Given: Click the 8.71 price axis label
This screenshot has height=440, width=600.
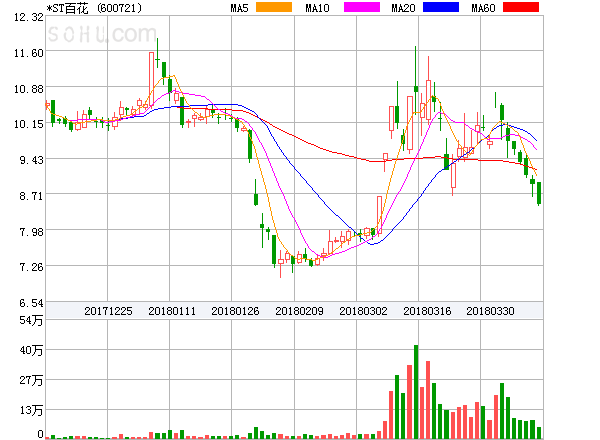Looking at the screenshot, I should pos(31,196).
